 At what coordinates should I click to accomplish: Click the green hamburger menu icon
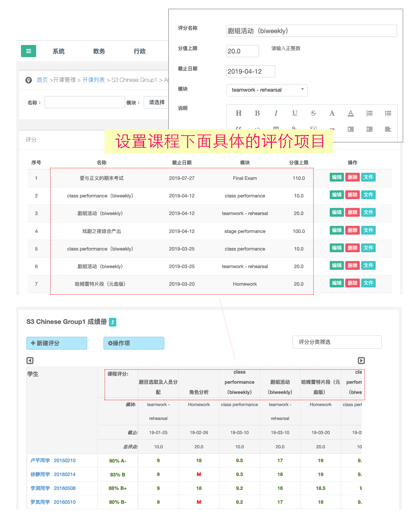click(x=28, y=51)
